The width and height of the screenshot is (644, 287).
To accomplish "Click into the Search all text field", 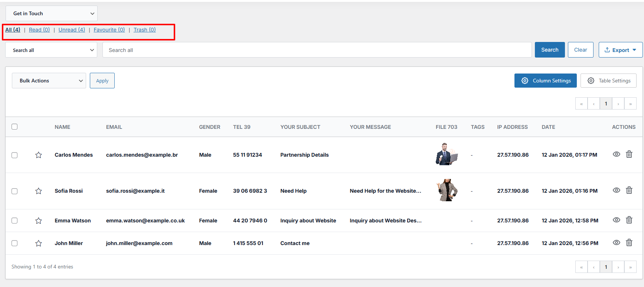I will [317, 50].
